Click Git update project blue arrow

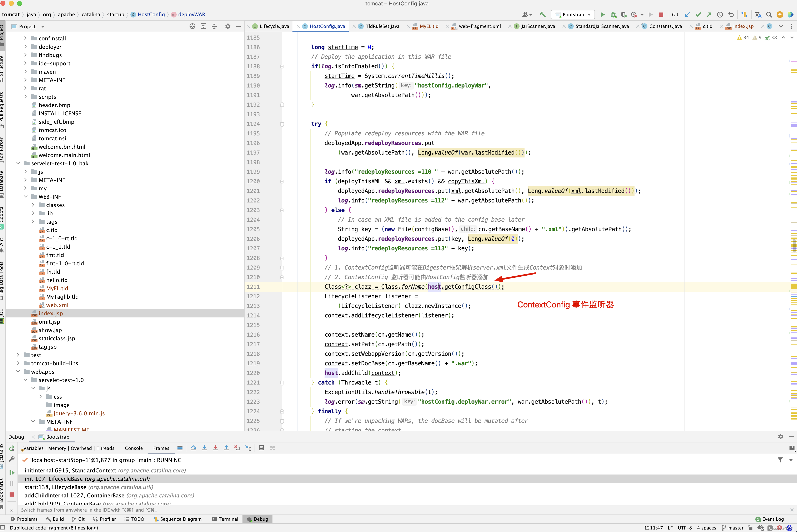[x=687, y=15]
